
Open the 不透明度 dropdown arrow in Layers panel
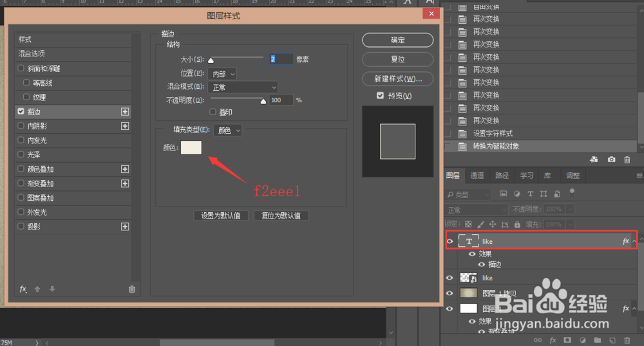[570, 209]
